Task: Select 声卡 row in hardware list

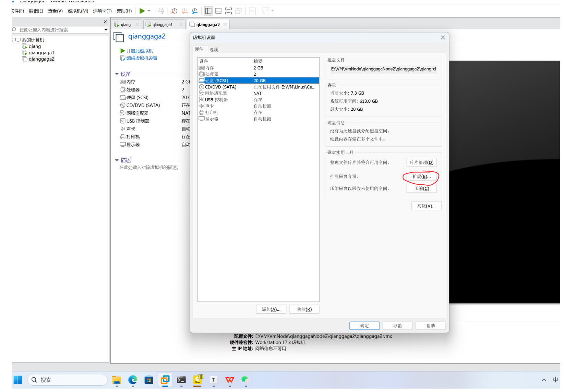Action: point(259,106)
